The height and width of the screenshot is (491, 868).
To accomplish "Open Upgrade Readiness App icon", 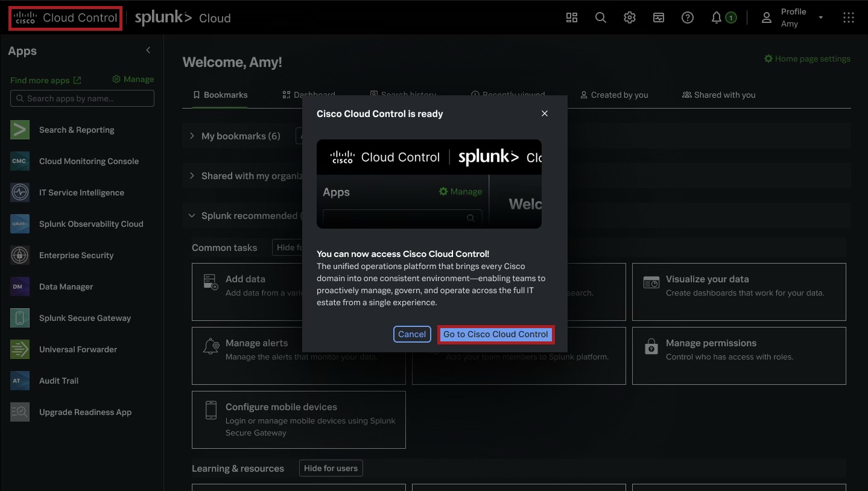I will [x=20, y=412].
